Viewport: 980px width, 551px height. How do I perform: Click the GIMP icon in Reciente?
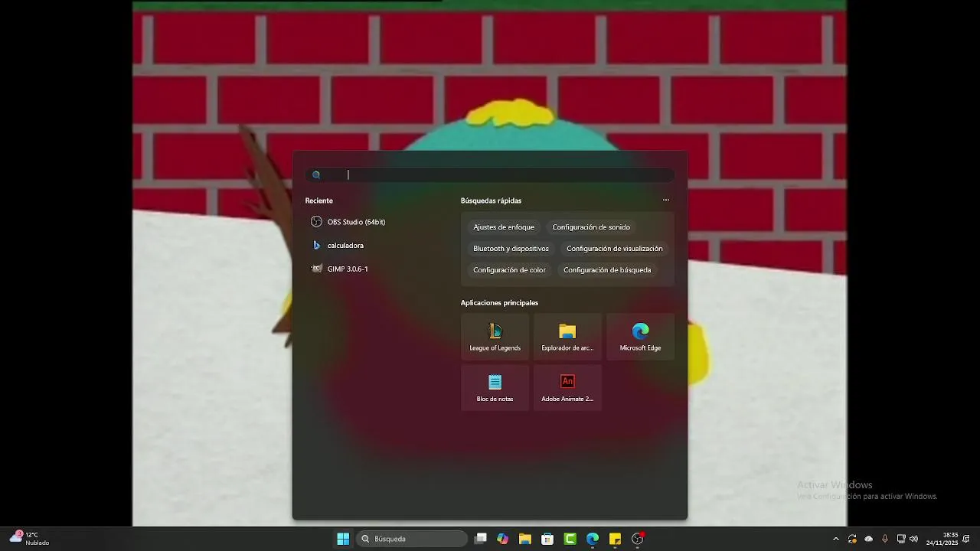point(316,269)
